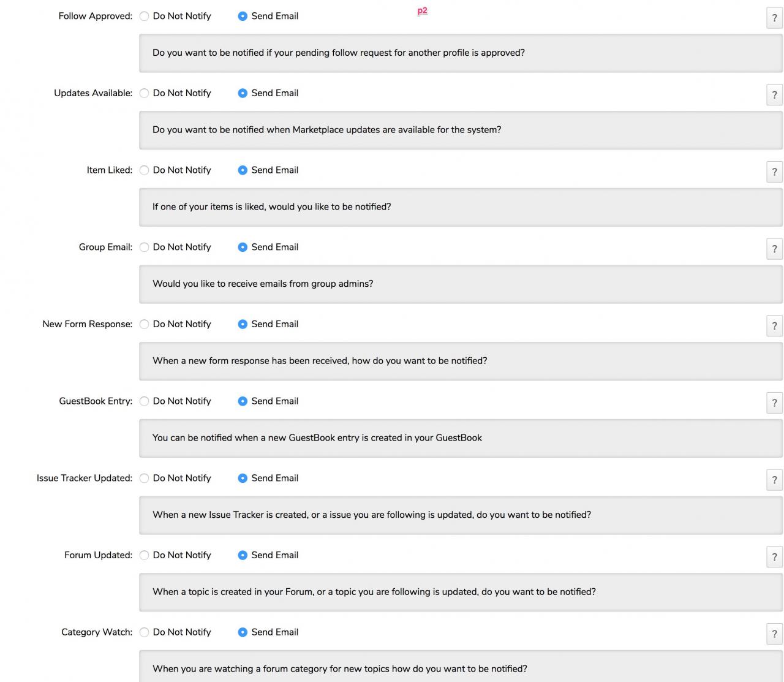Disable notifications for New Form Response
The image size is (784, 682).
[145, 324]
